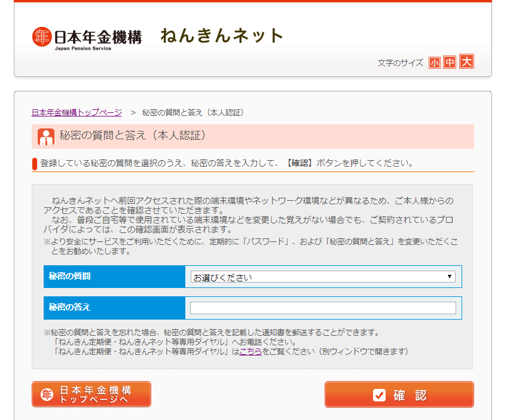The height and width of the screenshot is (420, 507).
Task: Click the arrow of the secret question dropdown
Action: pos(450,277)
